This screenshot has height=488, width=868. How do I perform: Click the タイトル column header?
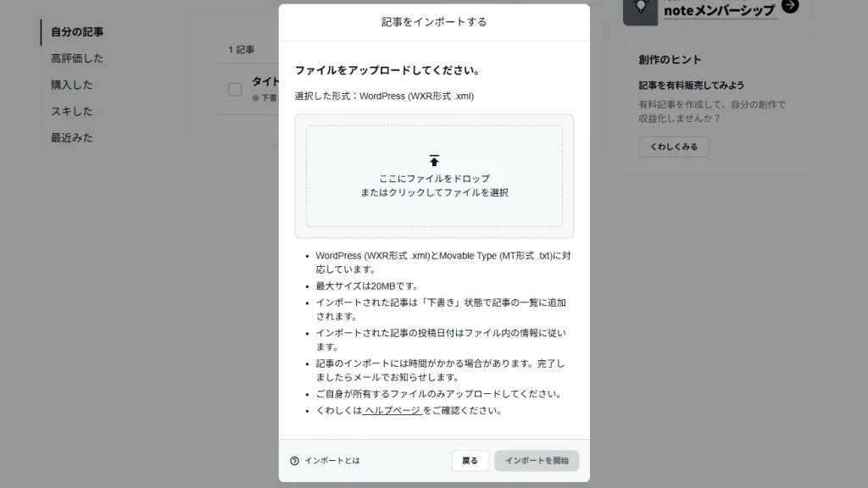tap(265, 81)
